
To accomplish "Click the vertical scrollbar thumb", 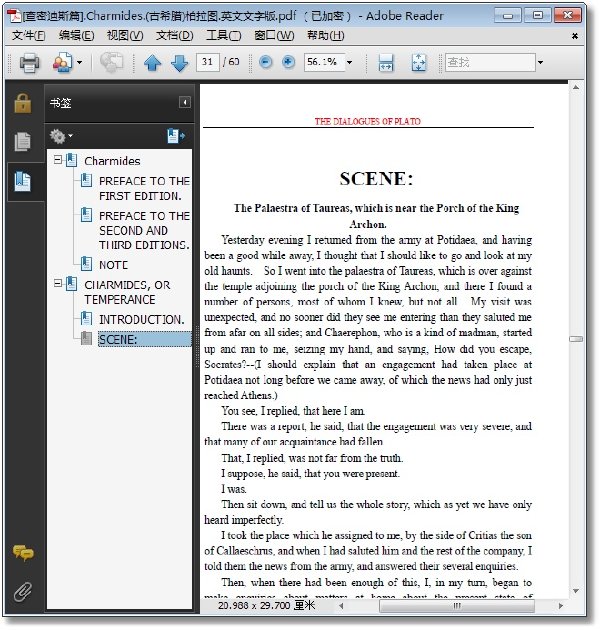I will tap(576, 339).
